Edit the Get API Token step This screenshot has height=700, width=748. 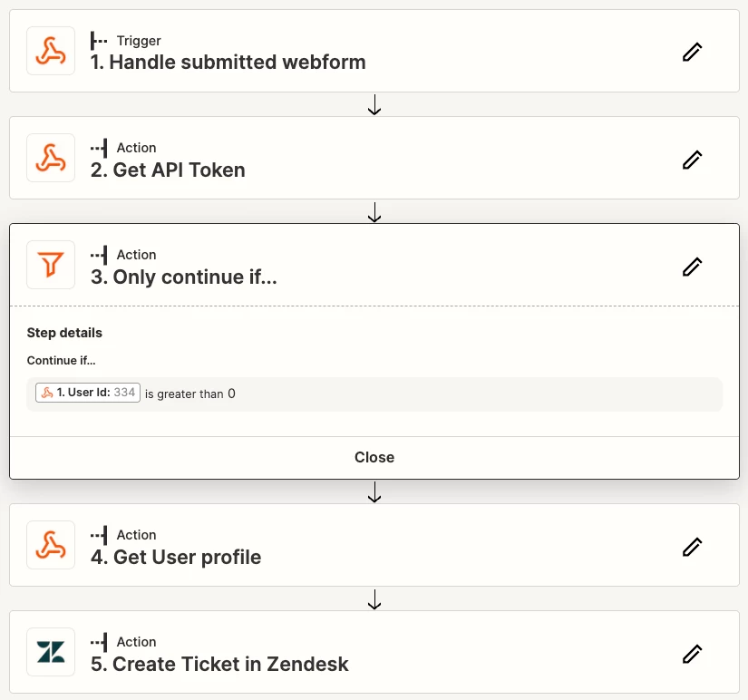[x=692, y=160]
